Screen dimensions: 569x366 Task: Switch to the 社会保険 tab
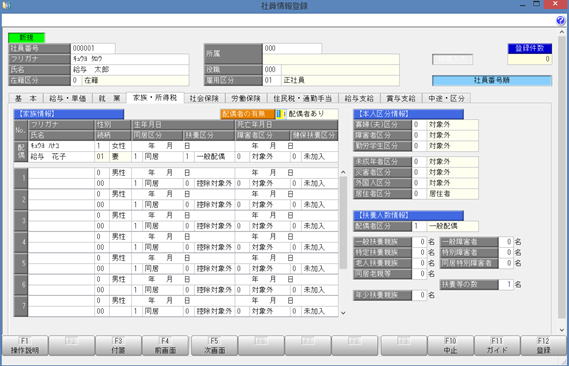(204, 98)
